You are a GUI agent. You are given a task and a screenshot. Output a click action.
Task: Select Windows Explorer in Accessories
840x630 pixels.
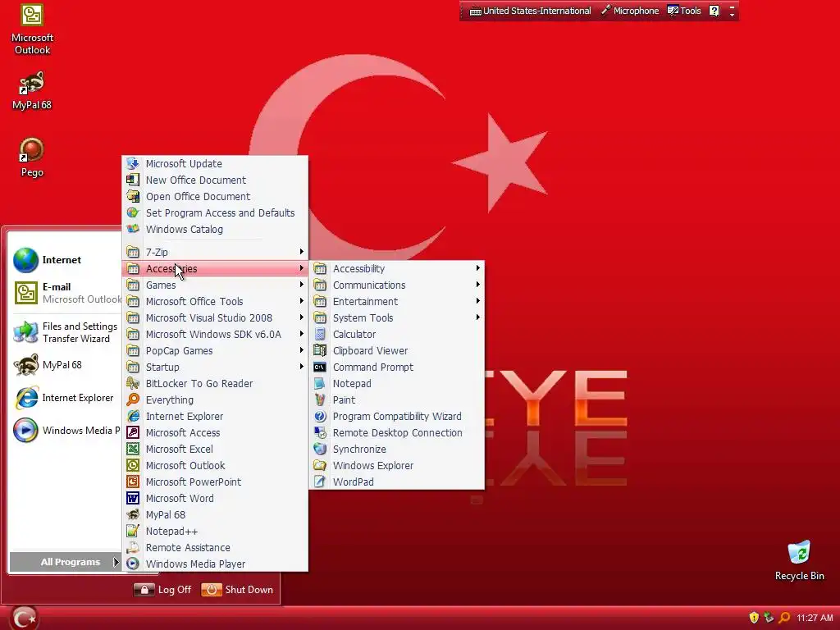(397, 466)
